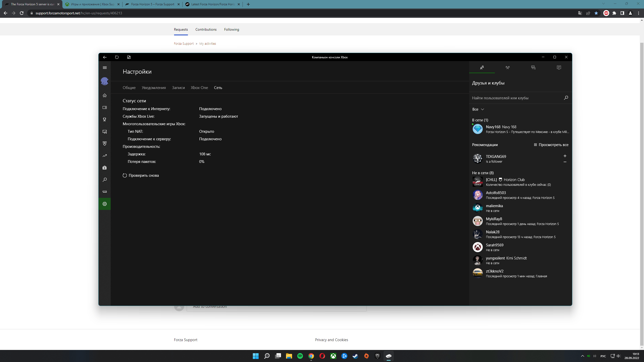
Task: Open Achievements trophy icon
Action: coord(105,119)
